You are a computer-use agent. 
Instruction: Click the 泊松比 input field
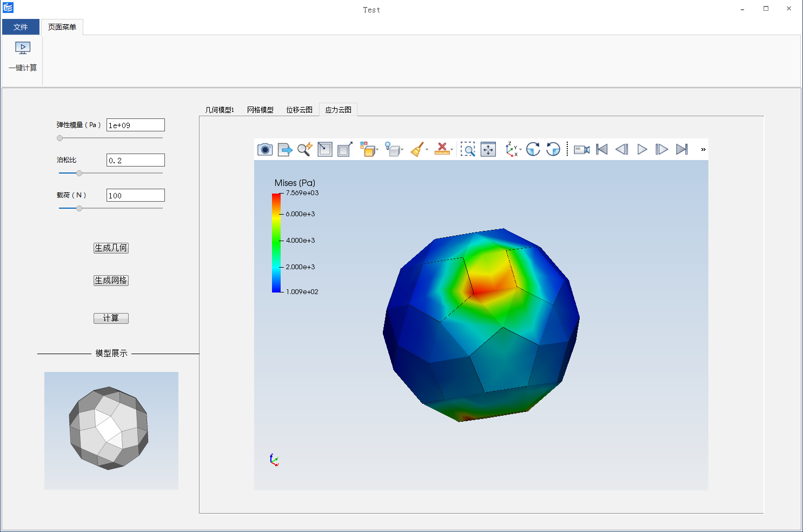click(136, 160)
